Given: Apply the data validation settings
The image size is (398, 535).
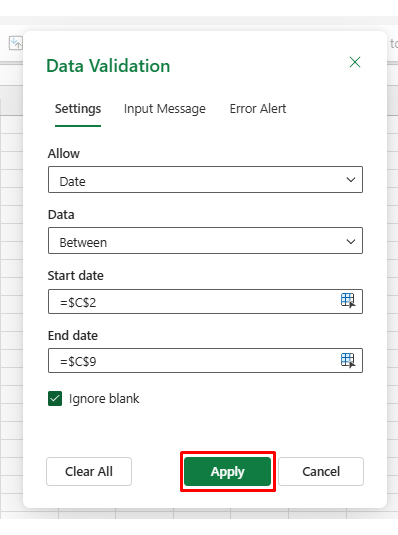Looking at the screenshot, I should (227, 472).
